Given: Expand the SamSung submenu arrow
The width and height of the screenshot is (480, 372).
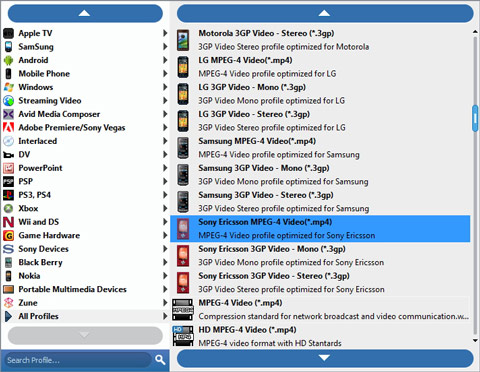Looking at the screenshot, I should click(x=165, y=47).
